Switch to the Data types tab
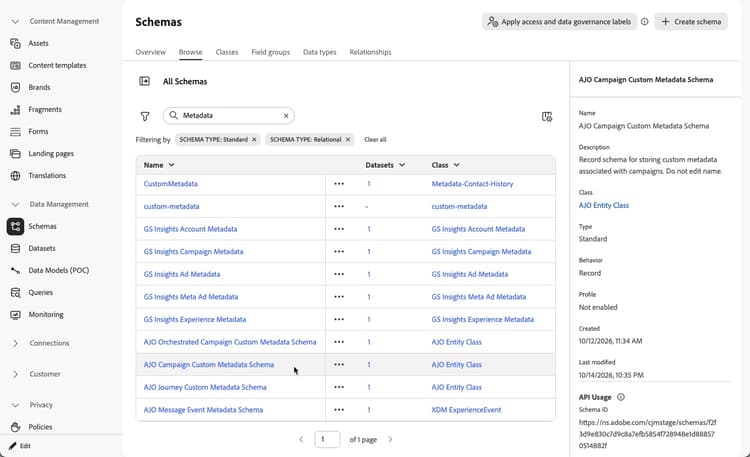Screen dimensions: 750x457 click(x=320, y=52)
